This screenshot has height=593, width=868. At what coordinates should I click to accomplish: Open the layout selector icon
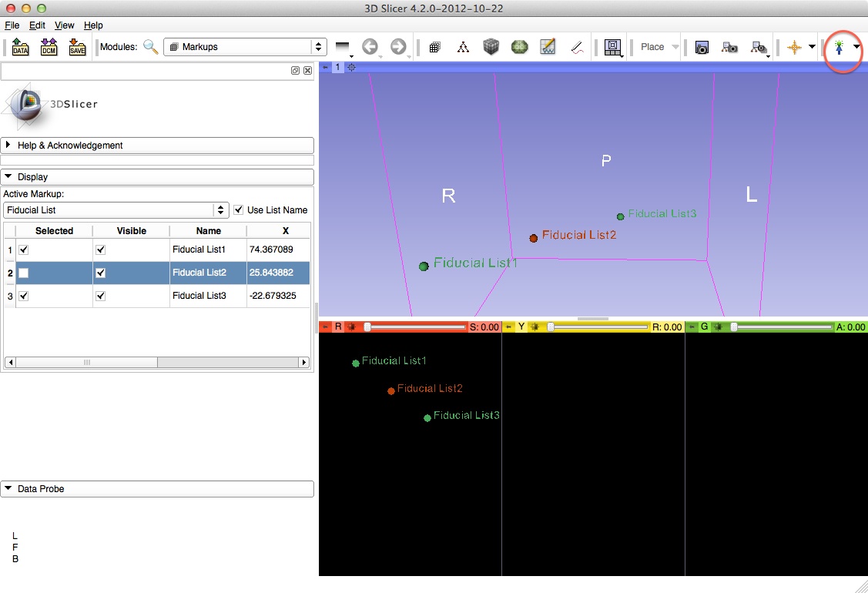click(x=612, y=47)
